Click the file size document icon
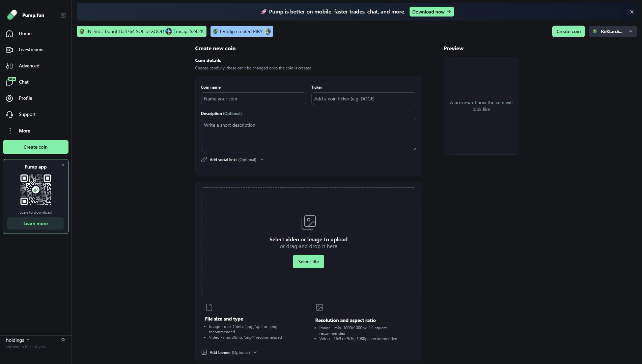This screenshot has width=642, height=364. click(x=209, y=307)
